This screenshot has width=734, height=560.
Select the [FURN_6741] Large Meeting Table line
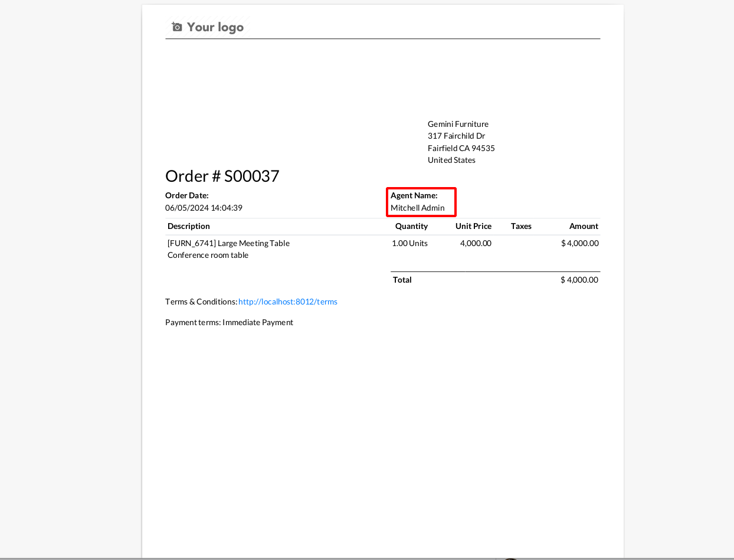tap(228, 243)
